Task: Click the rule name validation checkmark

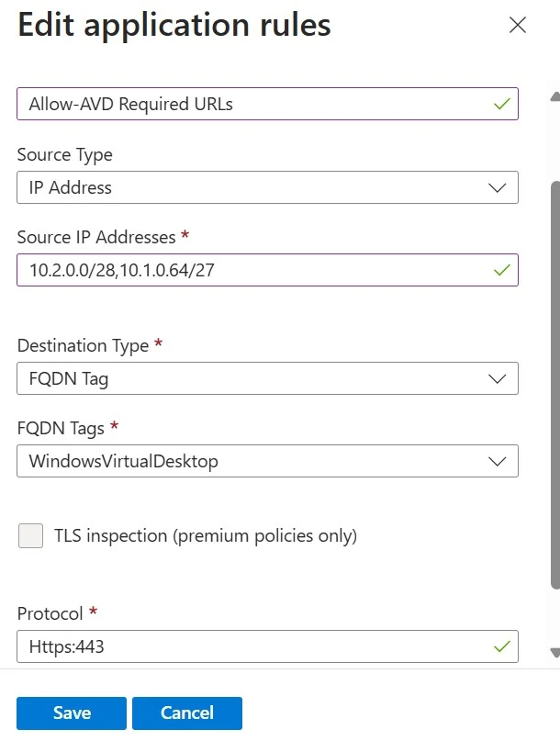Action: click(501, 104)
